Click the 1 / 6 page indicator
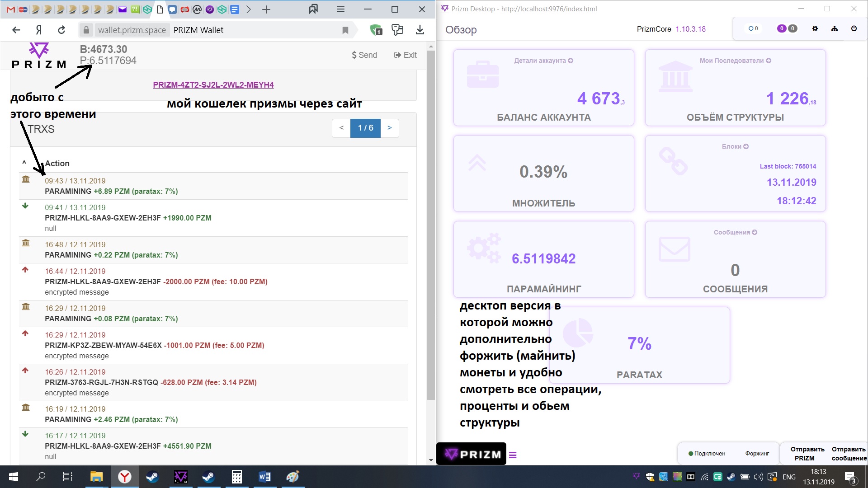 click(365, 128)
